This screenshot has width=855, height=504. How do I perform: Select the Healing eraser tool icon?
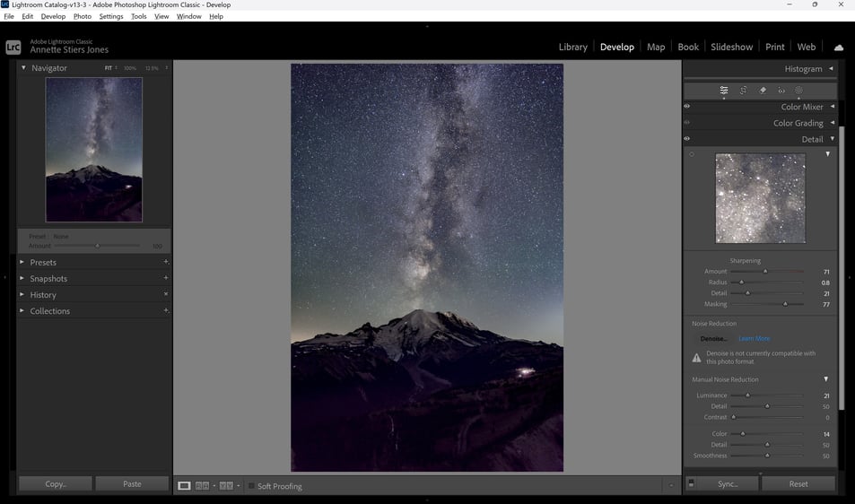tap(763, 91)
